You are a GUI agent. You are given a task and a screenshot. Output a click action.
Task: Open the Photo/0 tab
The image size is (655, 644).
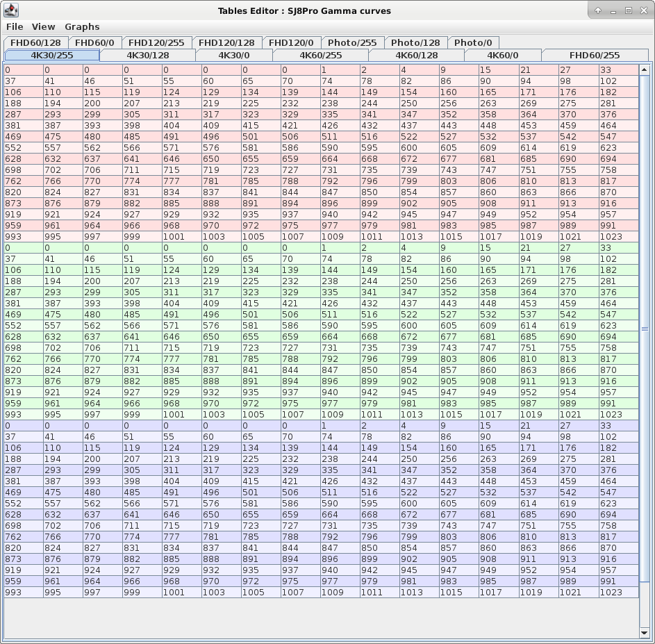pyautogui.click(x=473, y=42)
